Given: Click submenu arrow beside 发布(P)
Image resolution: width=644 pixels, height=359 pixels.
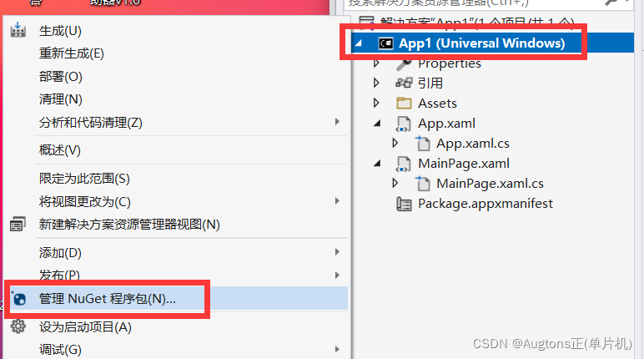Looking at the screenshot, I should coord(337,276).
